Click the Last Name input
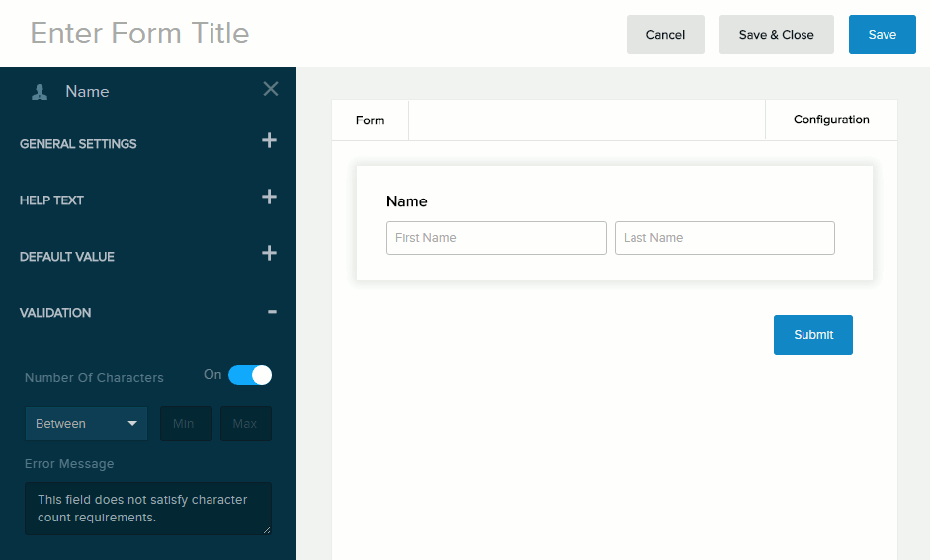Image resolution: width=930 pixels, height=560 pixels. pos(724,238)
